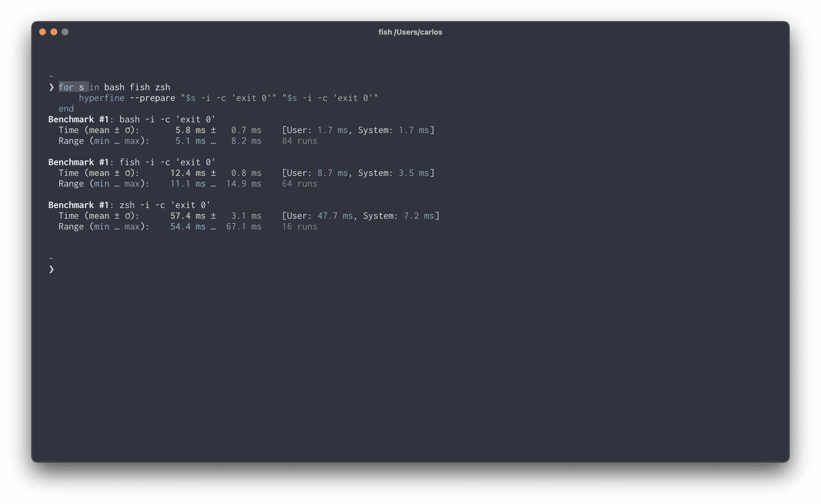Image resolution: width=821 pixels, height=504 pixels.
Task: Select the highlighted 'for' keyword
Action: [66, 87]
